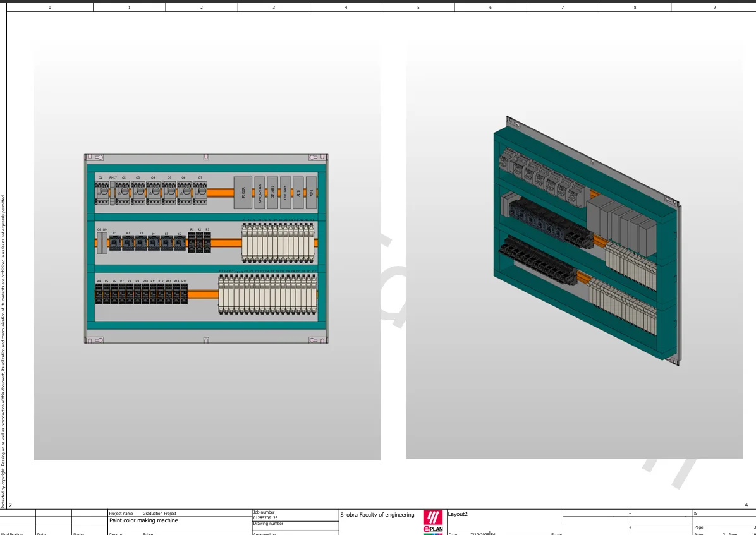The height and width of the screenshot is (535, 756).
Task: Select contactor labeled K6
Action: click(180, 243)
